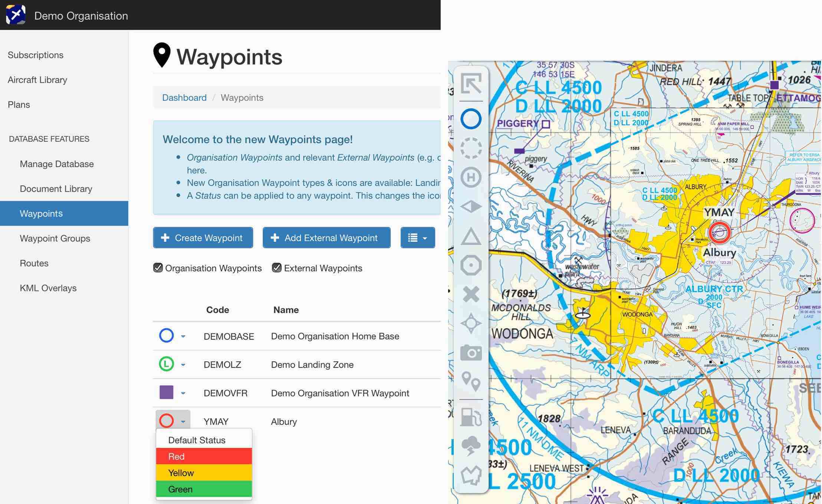822x504 pixels.
Task: Set status to Green
Action: pos(204,489)
